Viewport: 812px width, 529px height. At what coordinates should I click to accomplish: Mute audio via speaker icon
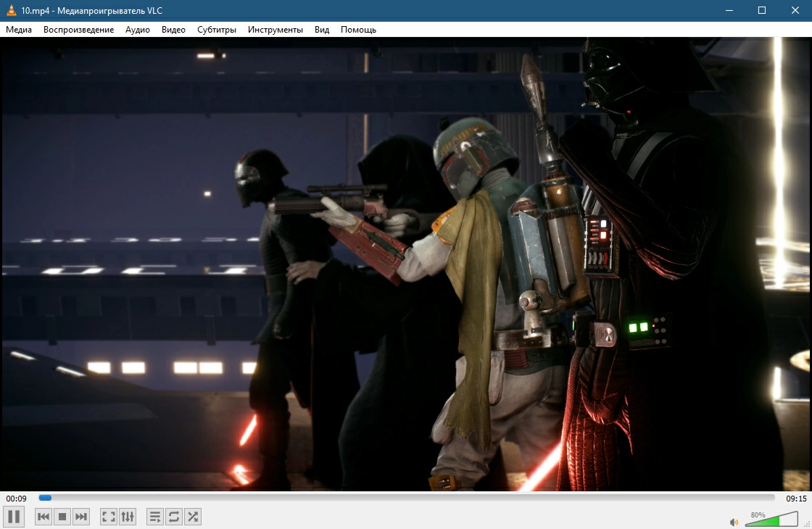[x=734, y=522]
